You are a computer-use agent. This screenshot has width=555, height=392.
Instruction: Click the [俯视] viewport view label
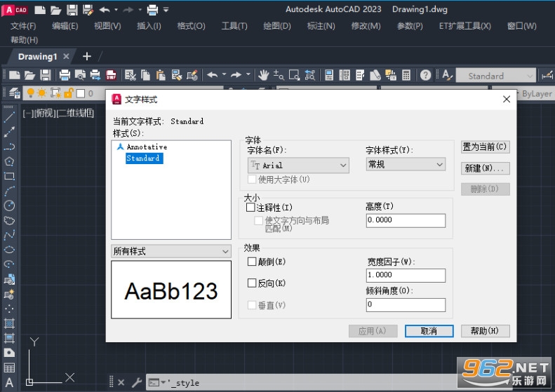[x=44, y=113]
